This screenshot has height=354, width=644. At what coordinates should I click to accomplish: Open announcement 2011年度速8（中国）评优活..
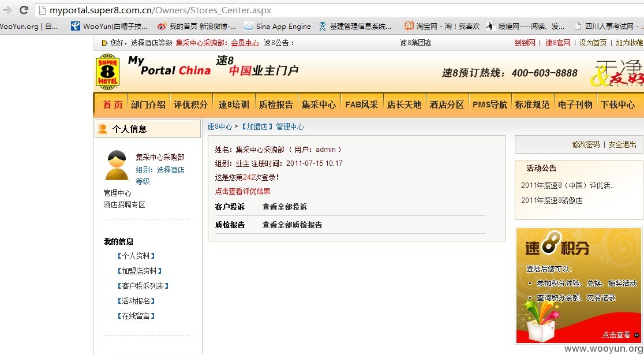(x=567, y=185)
